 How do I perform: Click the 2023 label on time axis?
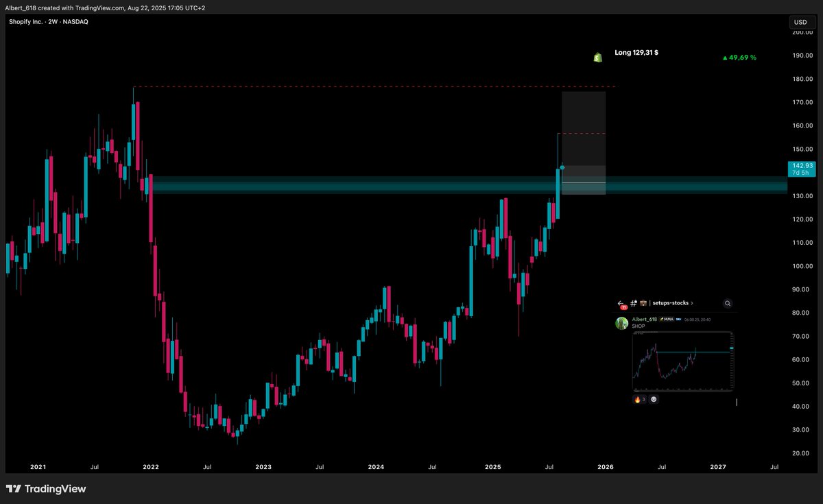[263, 467]
